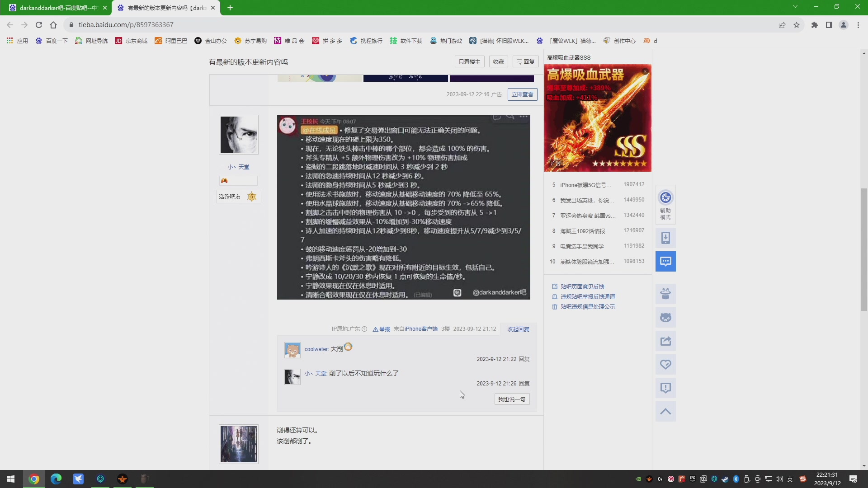Click the 立即查看 ad button
Viewport: 868px width, 488px height.
(522, 94)
